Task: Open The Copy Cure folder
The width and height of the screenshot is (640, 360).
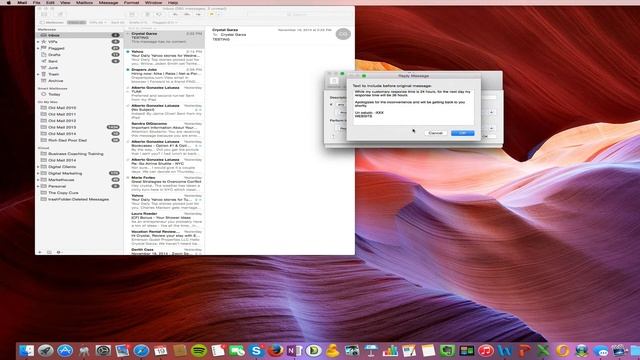Action: (79, 193)
